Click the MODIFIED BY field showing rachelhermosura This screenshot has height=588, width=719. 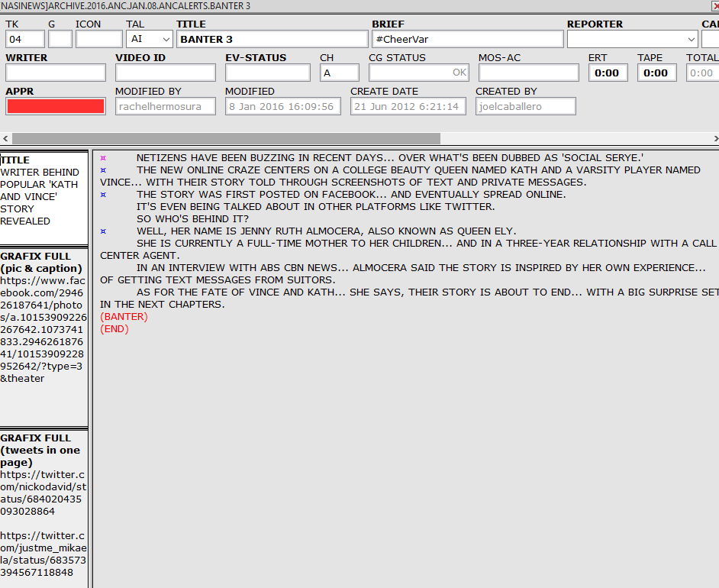pos(166,106)
